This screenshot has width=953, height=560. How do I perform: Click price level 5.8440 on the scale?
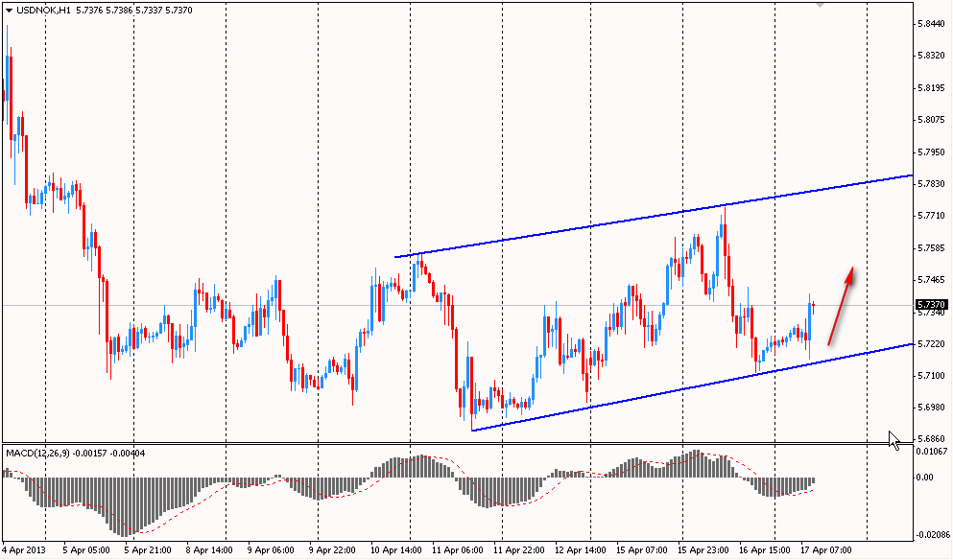pos(932,24)
